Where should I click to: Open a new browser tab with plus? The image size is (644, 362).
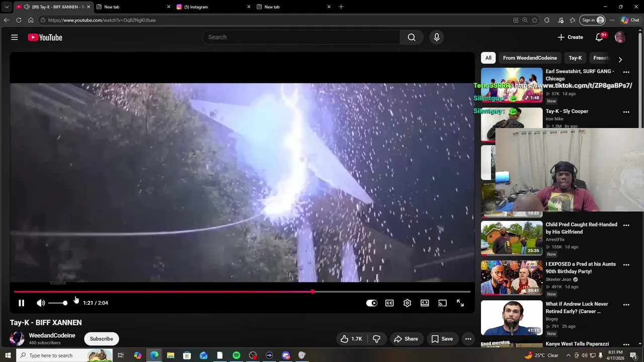click(x=341, y=7)
